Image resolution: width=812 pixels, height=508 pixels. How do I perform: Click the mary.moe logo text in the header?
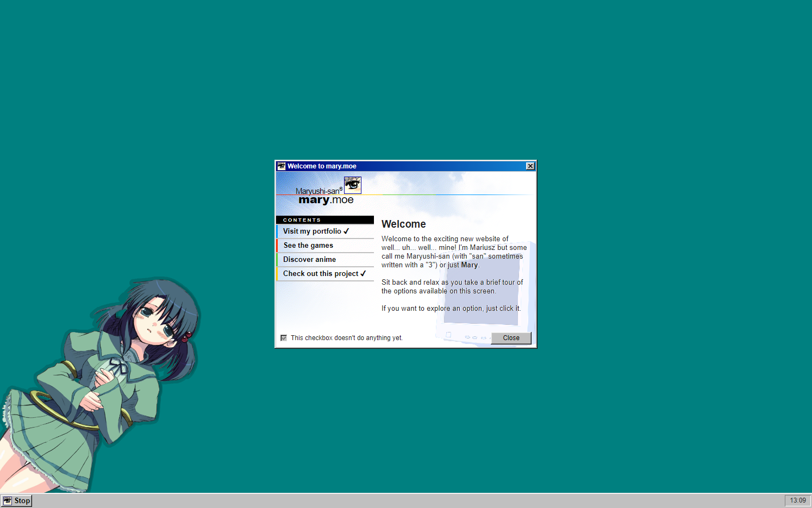pos(326,200)
